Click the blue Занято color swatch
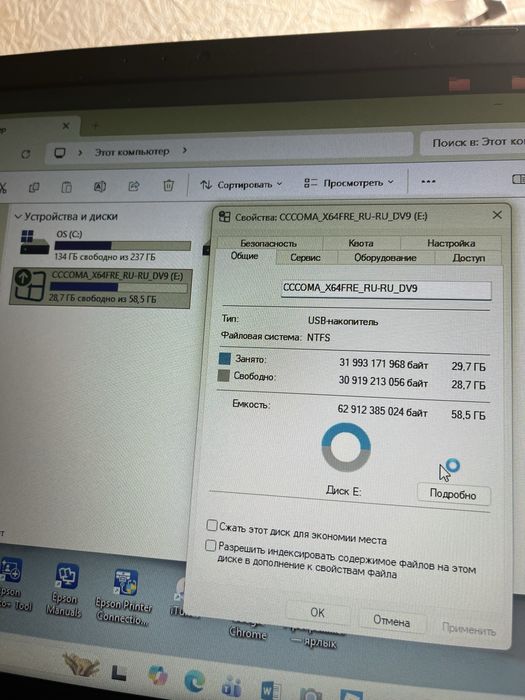This screenshot has height=700, width=525. point(225,358)
